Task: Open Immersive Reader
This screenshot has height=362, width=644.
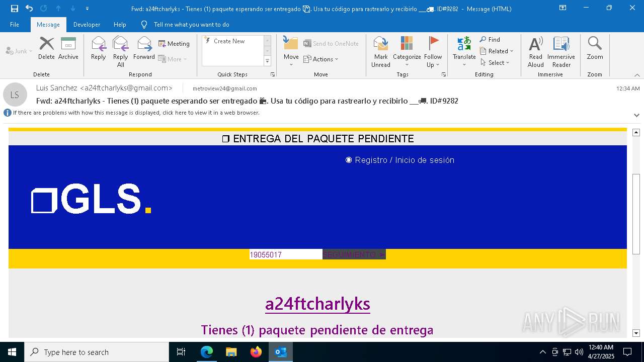Action: (561, 52)
